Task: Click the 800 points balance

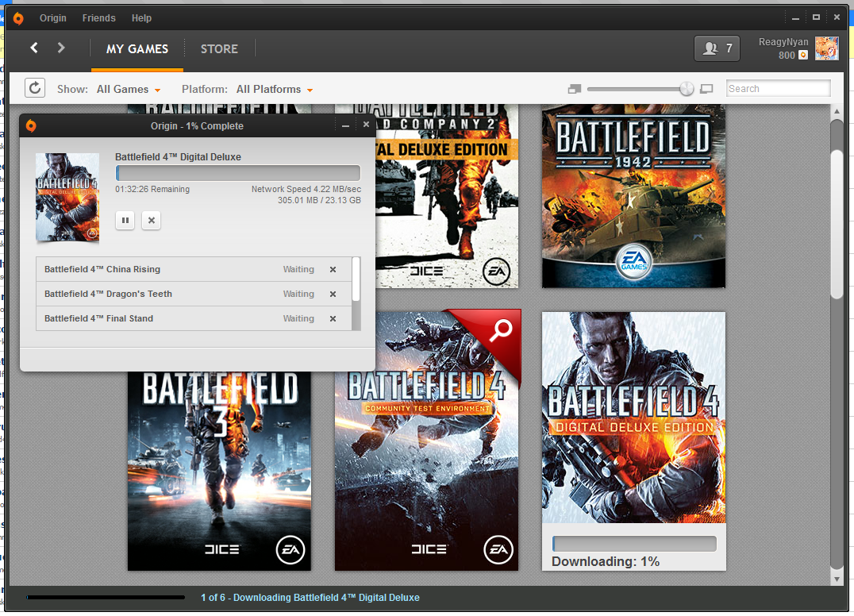Action: tap(787, 55)
